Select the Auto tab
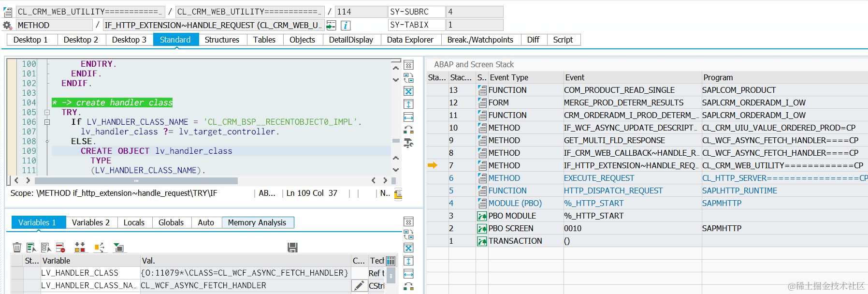This screenshot has height=294, width=868. pos(206,222)
